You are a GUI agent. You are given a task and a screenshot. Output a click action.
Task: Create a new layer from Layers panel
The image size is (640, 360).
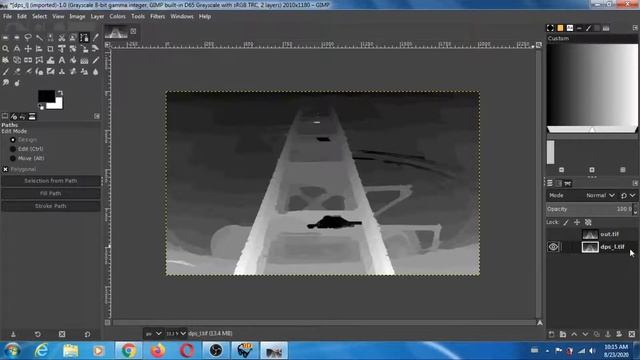(x=551, y=334)
